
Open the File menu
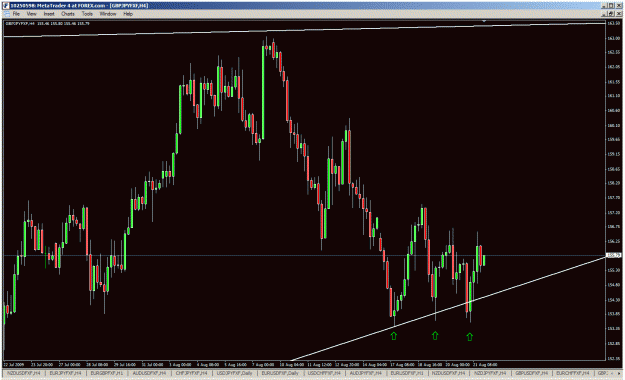16,14
